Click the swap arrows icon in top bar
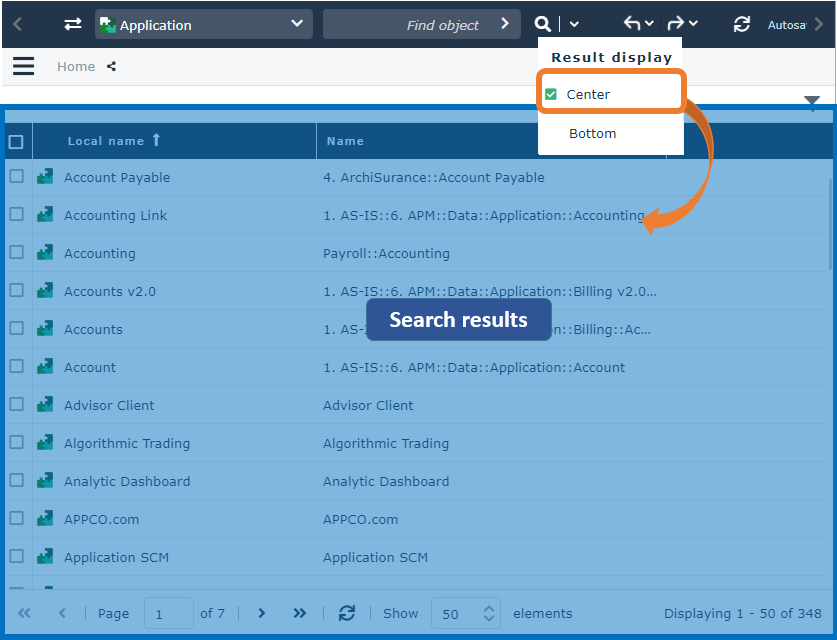The width and height of the screenshot is (837, 640). 73,24
